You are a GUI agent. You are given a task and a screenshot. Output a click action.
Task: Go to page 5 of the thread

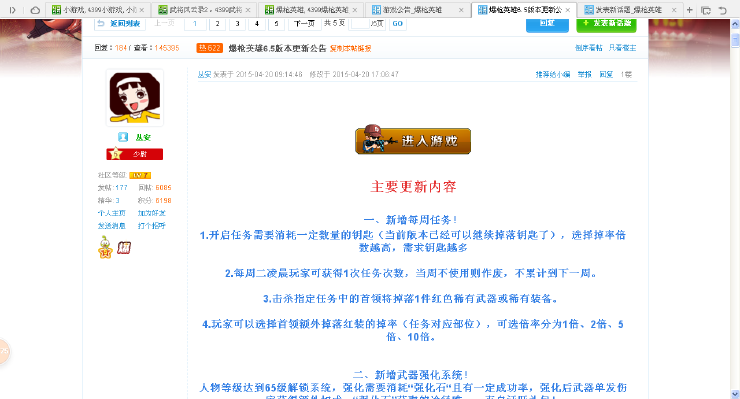(276, 23)
